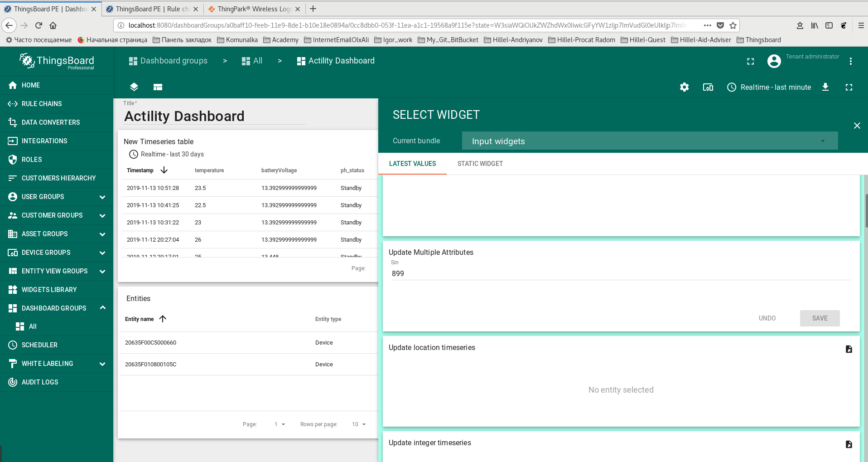Click the Dashboard groups breadcrumb

(168, 61)
